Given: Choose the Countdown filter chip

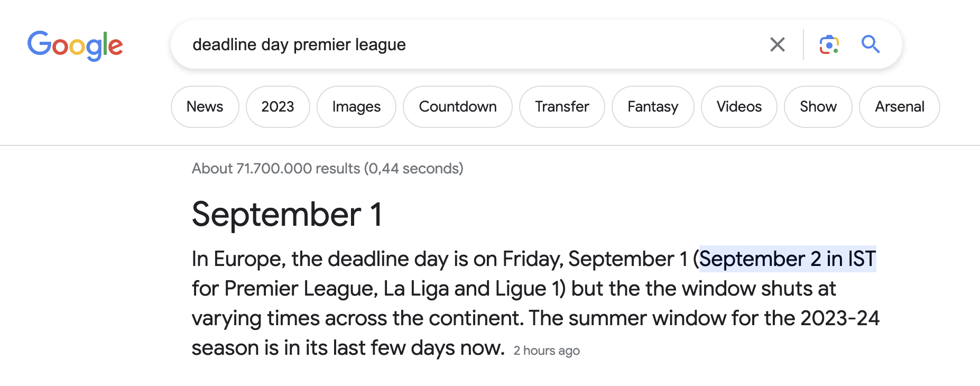Looking at the screenshot, I should pyautogui.click(x=458, y=107).
